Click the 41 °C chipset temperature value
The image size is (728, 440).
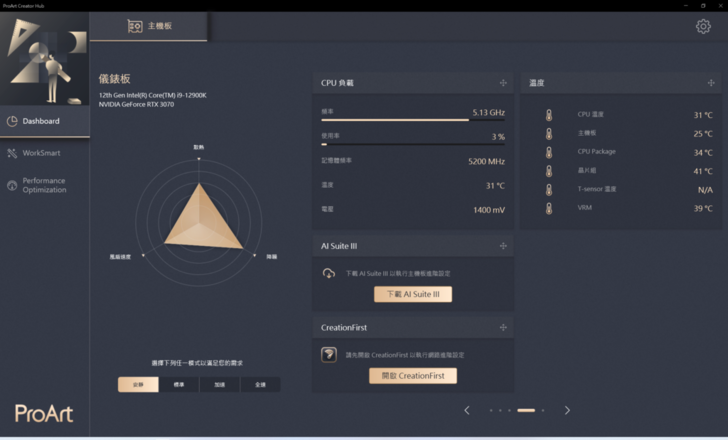pyautogui.click(x=703, y=171)
